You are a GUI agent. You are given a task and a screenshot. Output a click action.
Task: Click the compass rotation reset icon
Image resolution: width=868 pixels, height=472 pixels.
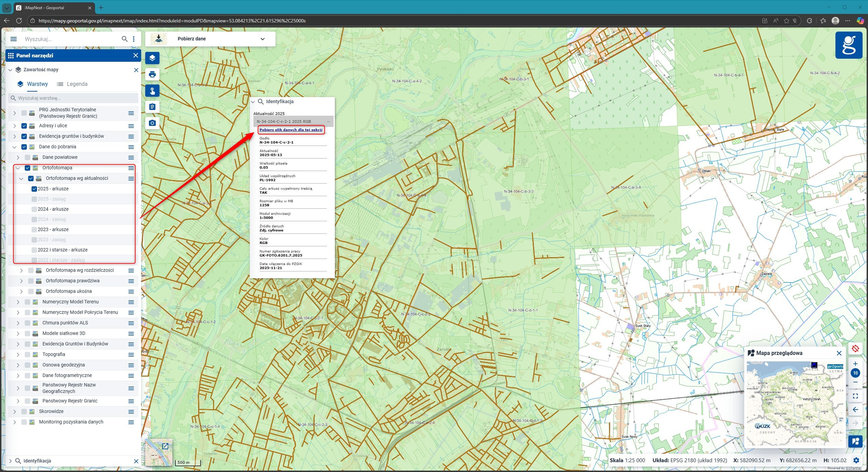tap(855, 348)
